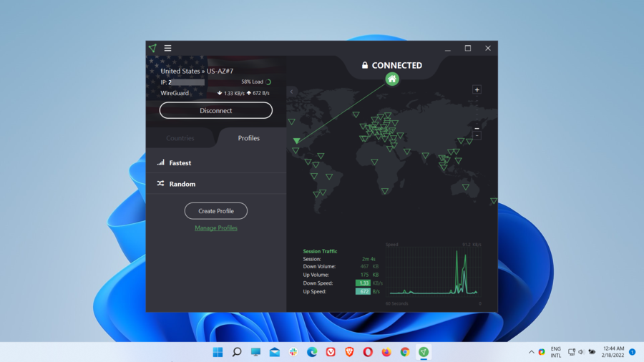Switch to the Countries tab
Viewport: 644px width, 362px height.
point(180,138)
